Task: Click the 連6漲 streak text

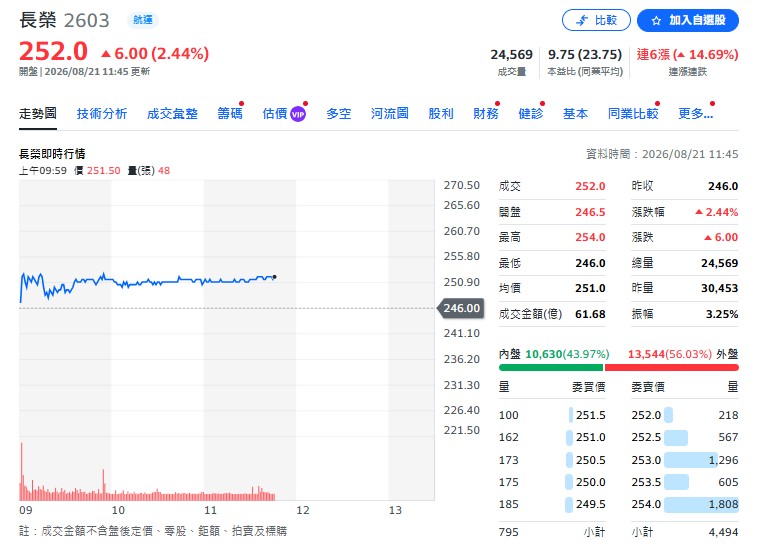Action: [687, 54]
